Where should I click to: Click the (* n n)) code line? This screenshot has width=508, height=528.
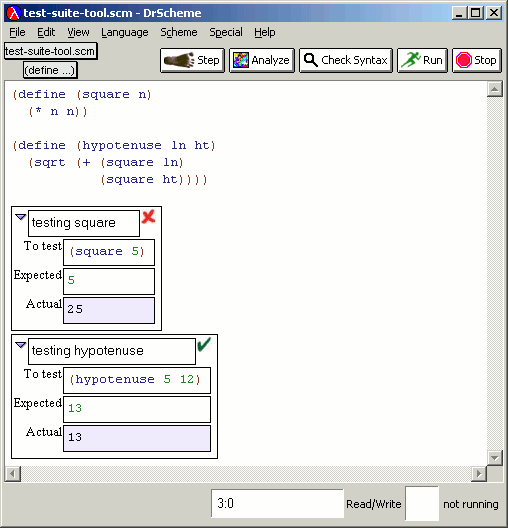(x=58, y=111)
